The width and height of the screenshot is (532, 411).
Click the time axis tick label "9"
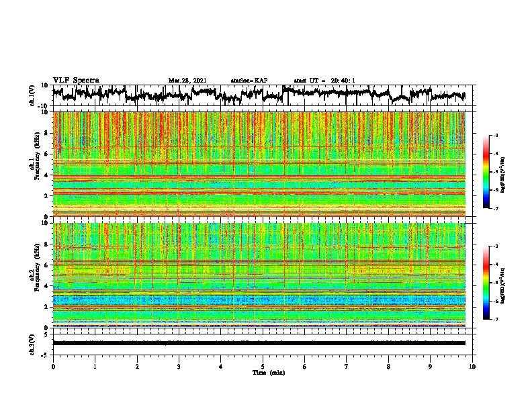pos(430,367)
